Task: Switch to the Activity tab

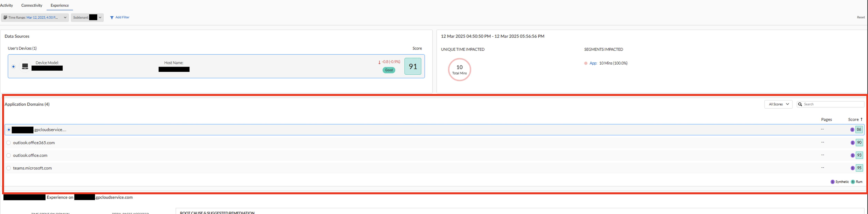Action: (x=6, y=5)
